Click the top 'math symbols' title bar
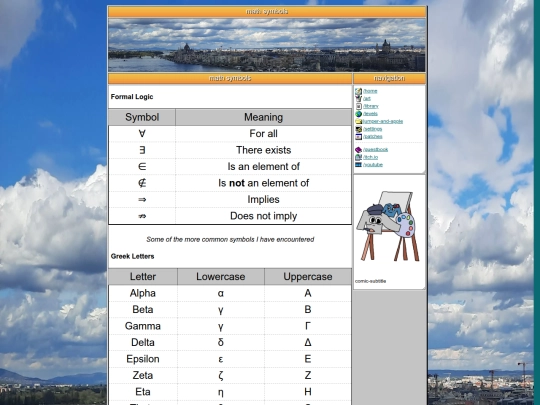 coord(267,11)
